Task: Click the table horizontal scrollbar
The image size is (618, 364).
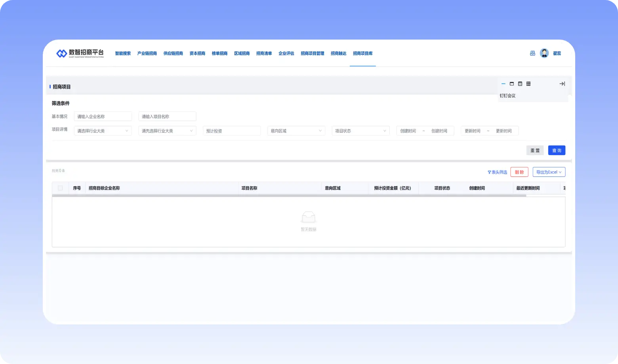Action: (289, 195)
